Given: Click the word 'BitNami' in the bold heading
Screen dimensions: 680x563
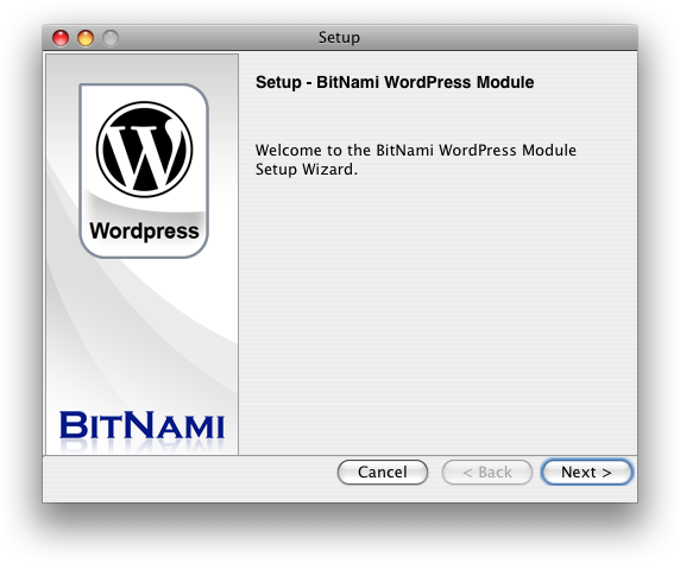Looking at the screenshot, I should tap(346, 83).
